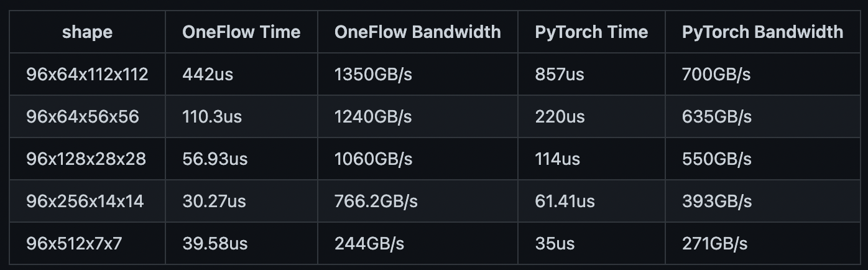Image resolution: width=868 pixels, height=270 pixels.
Task: Click the PyTorch Time column header
Action: (x=591, y=32)
